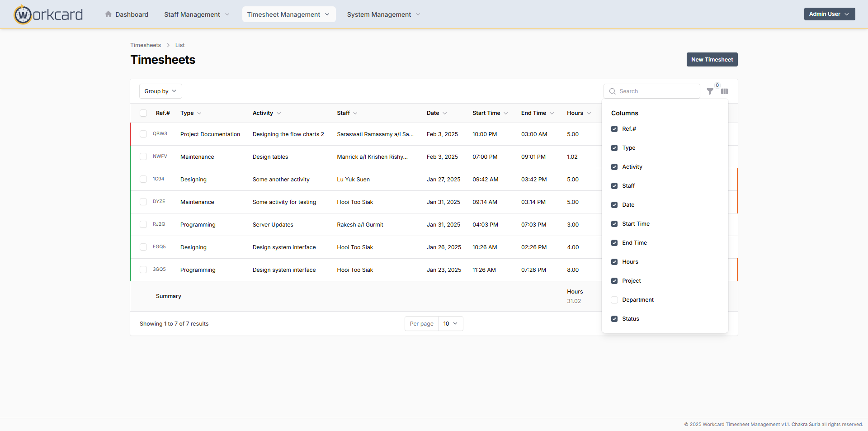Screen dimensions: 868x431
Task: Click the New Timesheet button
Action: pos(712,60)
